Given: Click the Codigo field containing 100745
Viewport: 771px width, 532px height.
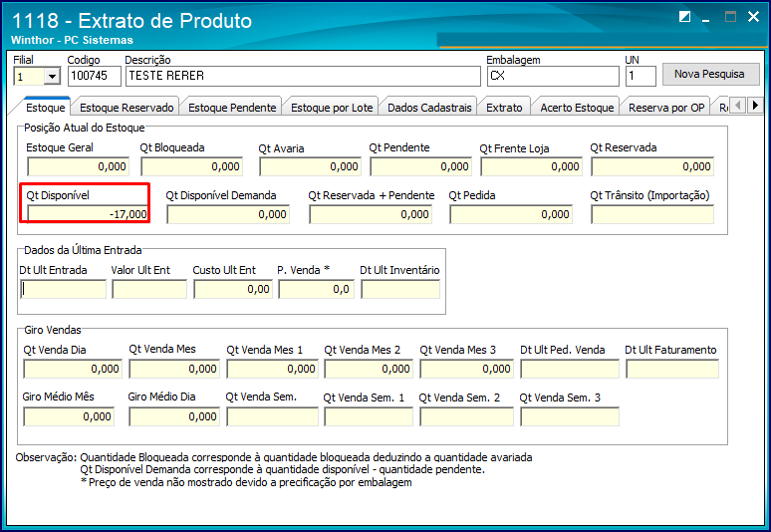Looking at the screenshot, I should (94, 76).
